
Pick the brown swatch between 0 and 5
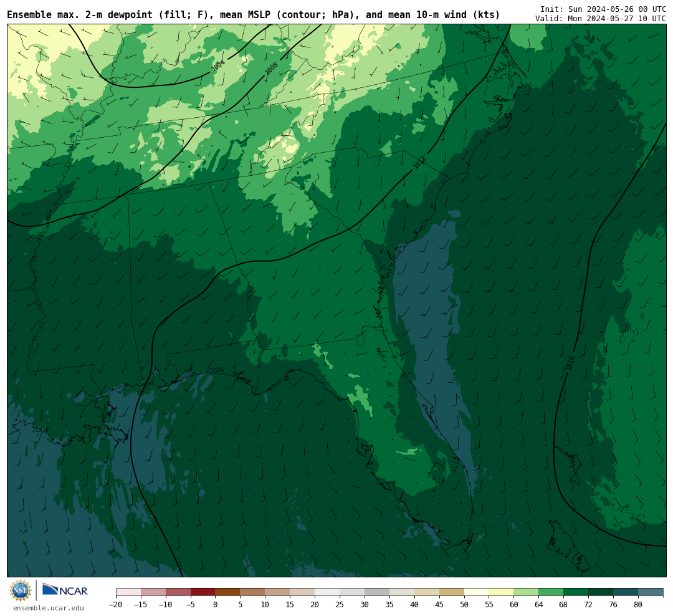[x=228, y=592]
